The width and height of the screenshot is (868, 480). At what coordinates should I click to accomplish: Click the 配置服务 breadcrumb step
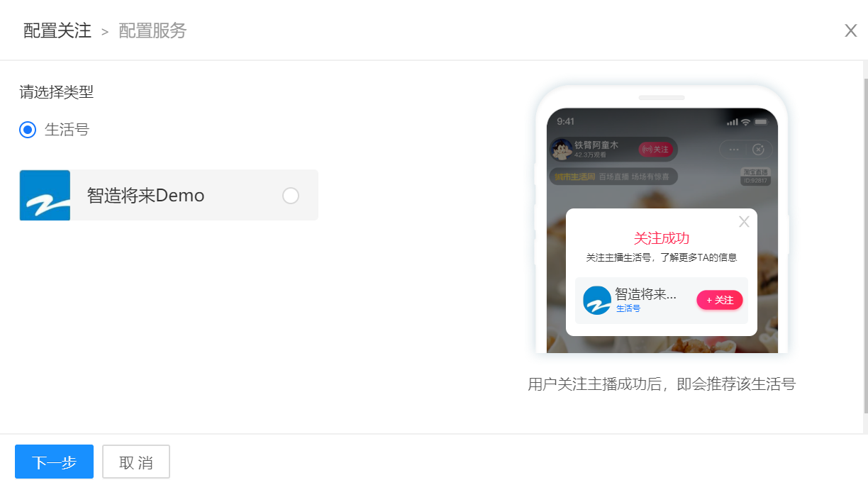point(152,31)
